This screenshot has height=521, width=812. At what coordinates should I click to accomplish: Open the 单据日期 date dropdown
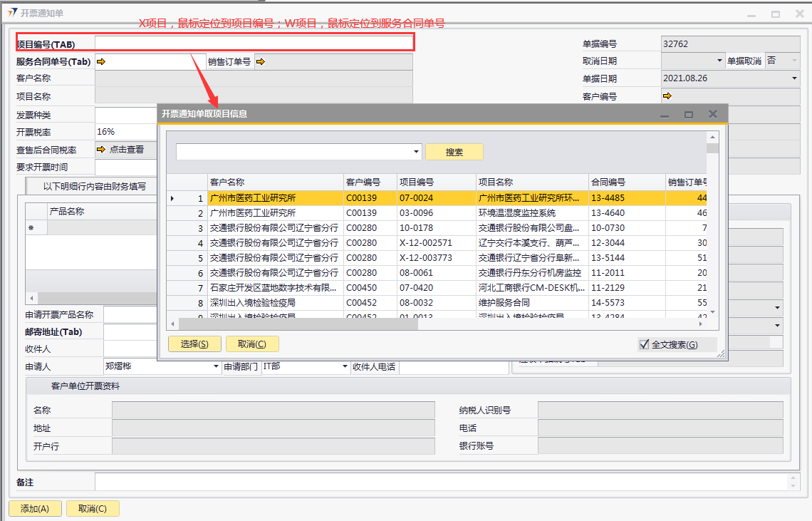click(794, 78)
